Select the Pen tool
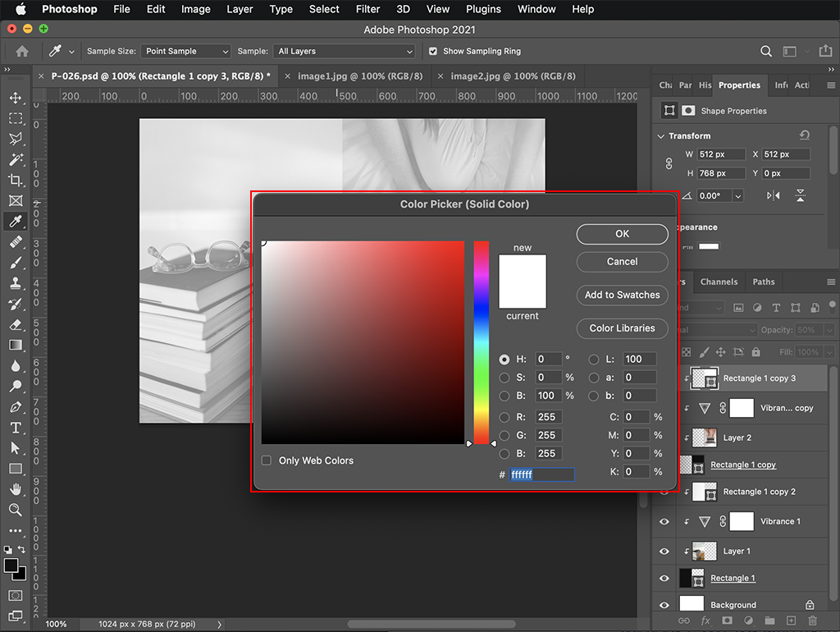The image size is (840, 632). pyautogui.click(x=16, y=407)
